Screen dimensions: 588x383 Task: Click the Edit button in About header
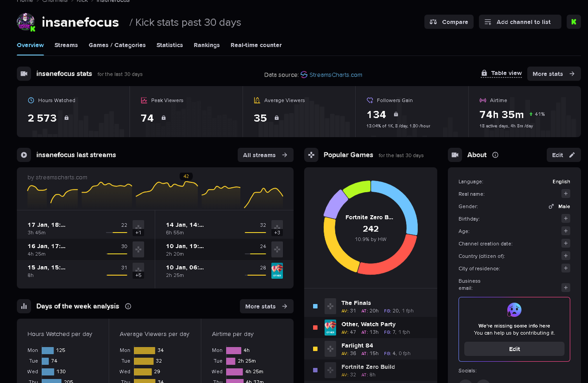[563, 155]
